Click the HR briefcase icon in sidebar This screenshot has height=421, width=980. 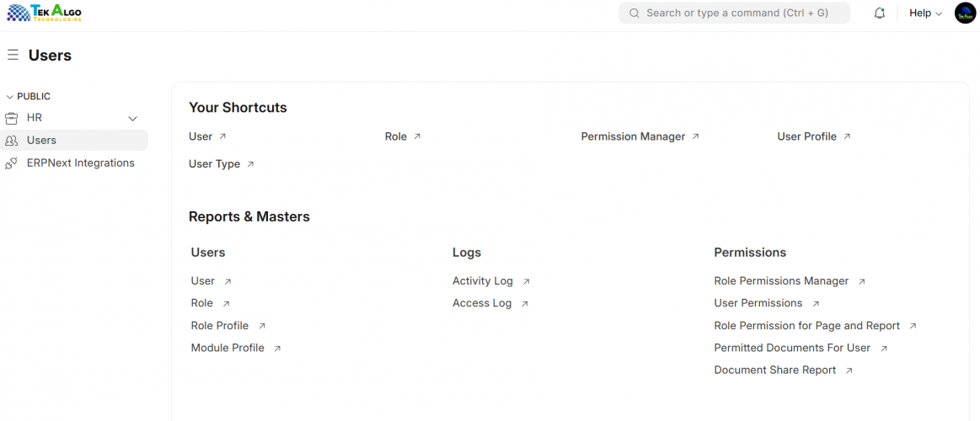point(11,118)
